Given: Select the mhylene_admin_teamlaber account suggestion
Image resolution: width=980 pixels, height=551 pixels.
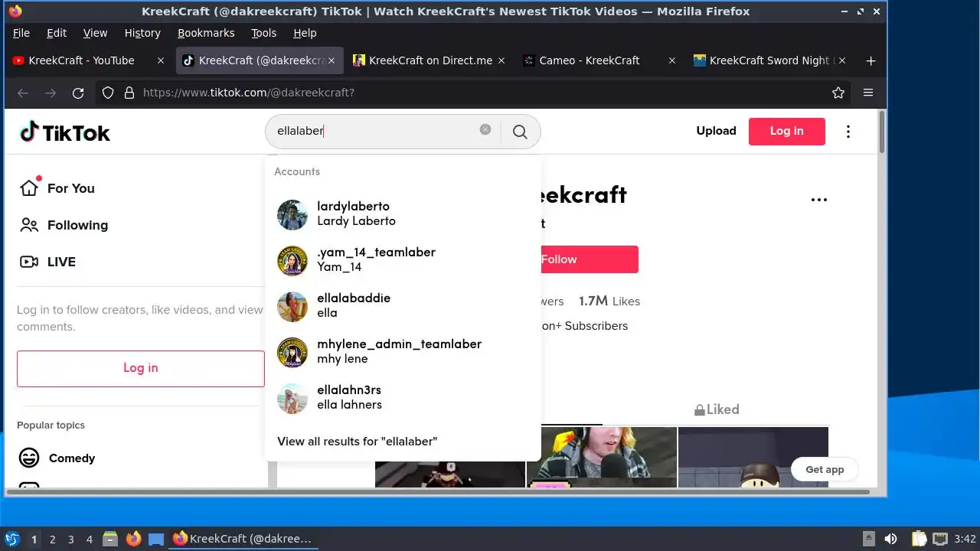Looking at the screenshot, I should pos(403,352).
